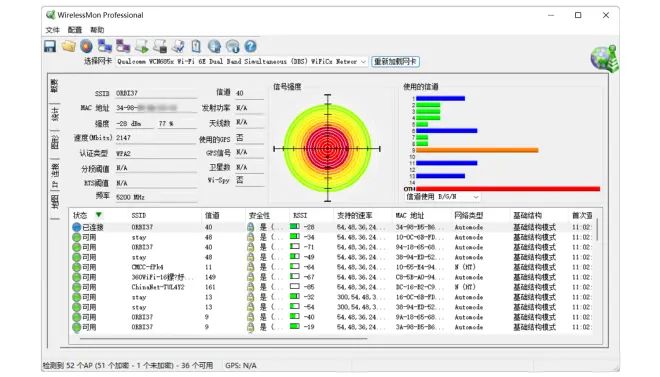
Task: Click the speech bubble info icon
Action: pos(232,46)
